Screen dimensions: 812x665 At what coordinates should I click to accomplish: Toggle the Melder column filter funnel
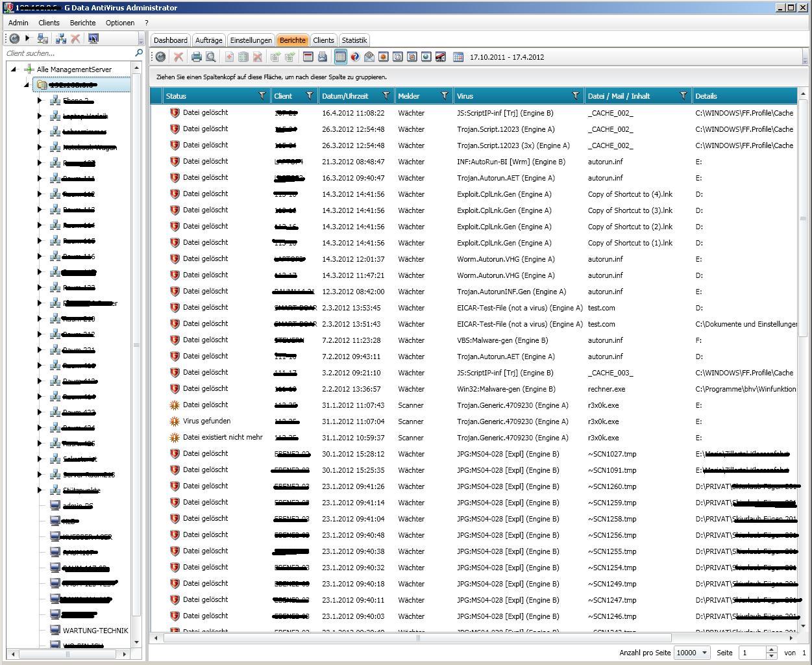(x=445, y=96)
